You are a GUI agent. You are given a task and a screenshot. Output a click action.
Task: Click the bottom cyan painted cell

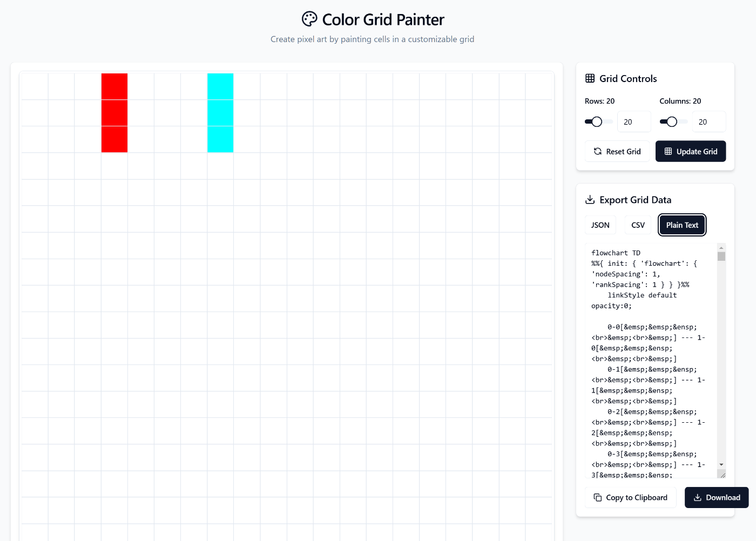point(220,139)
